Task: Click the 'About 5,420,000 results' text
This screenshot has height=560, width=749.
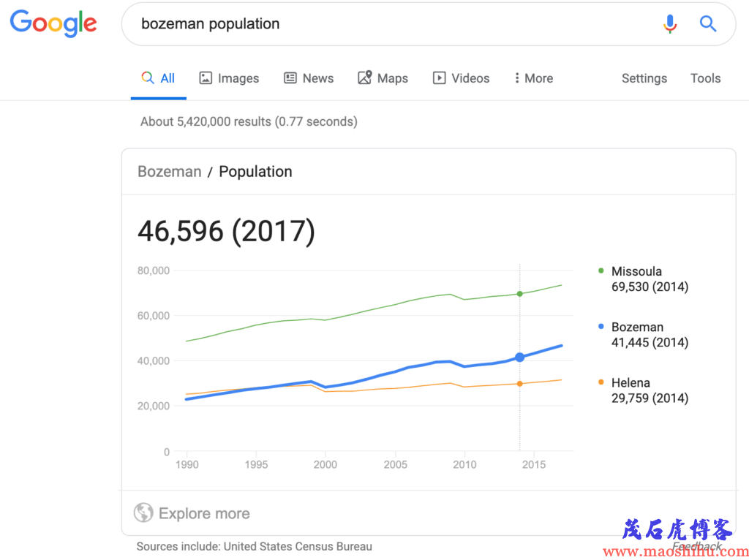Action: tap(249, 122)
